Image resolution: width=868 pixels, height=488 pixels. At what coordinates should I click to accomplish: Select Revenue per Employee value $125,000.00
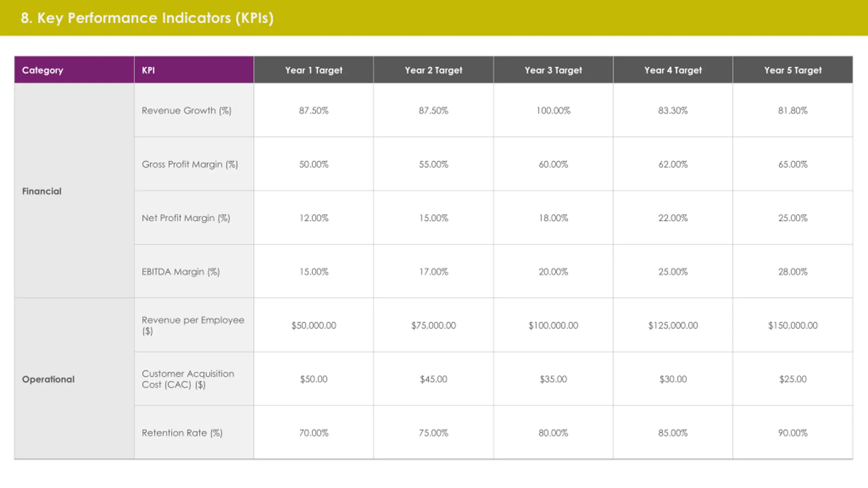pos(673,325)
